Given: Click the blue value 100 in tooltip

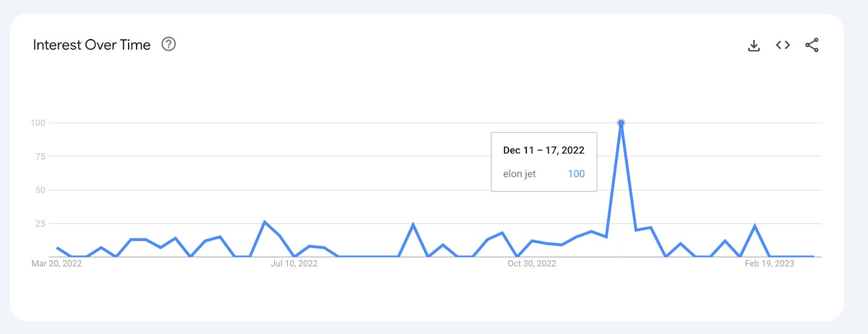Looking at the screenshot, I should tap(576, 174).
